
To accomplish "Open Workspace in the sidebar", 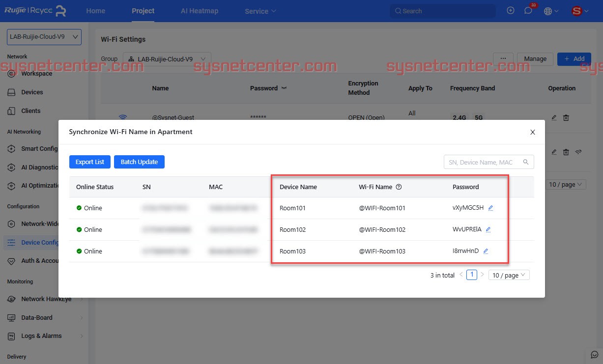I will coord(36,73).
